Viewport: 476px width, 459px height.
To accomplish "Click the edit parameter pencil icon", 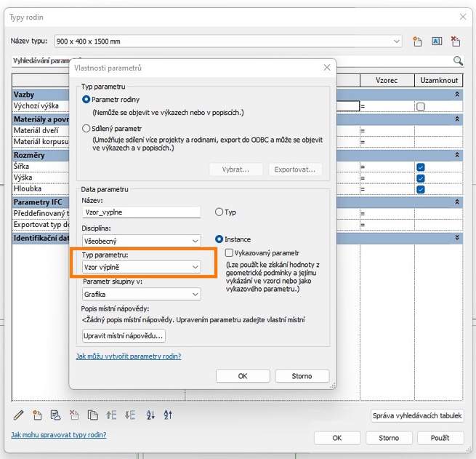I will pos(19,415).
